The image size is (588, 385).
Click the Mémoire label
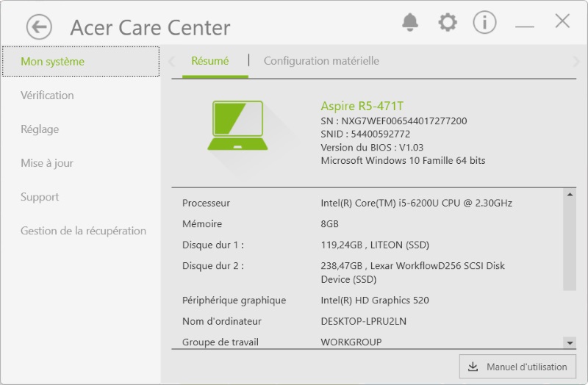[201, 224]
